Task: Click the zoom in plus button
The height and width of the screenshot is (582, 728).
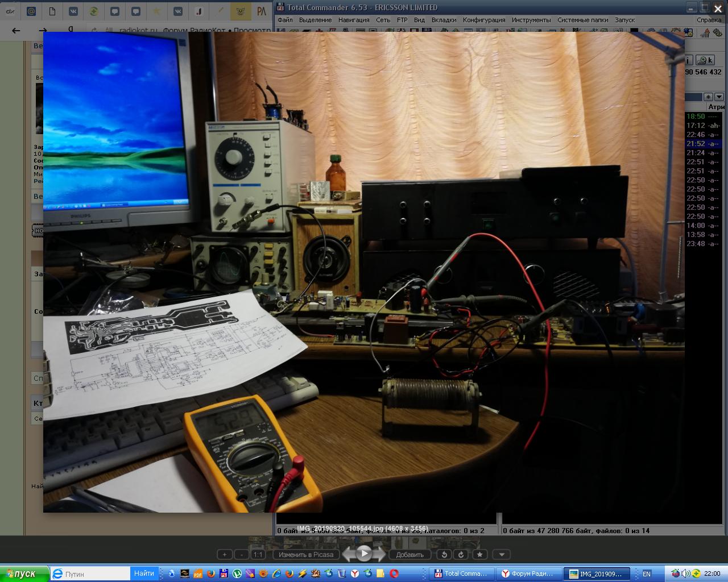Action: pos(225,555)
